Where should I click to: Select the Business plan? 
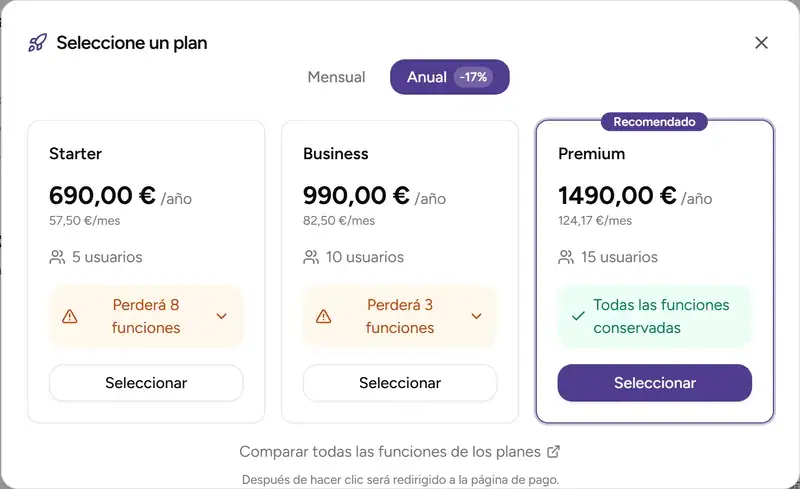(x=400, y=383)
